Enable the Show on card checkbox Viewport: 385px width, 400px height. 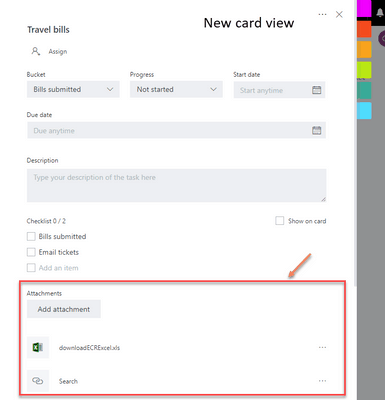[x=280, y=221]
